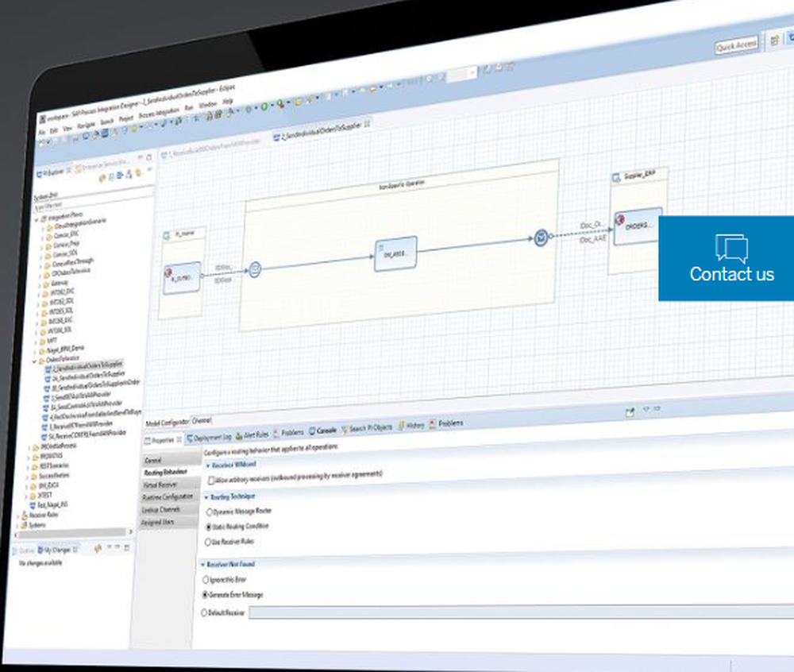Select the Routing Behaviour properties section
794x672 pixels.
(x=172, y=472)
